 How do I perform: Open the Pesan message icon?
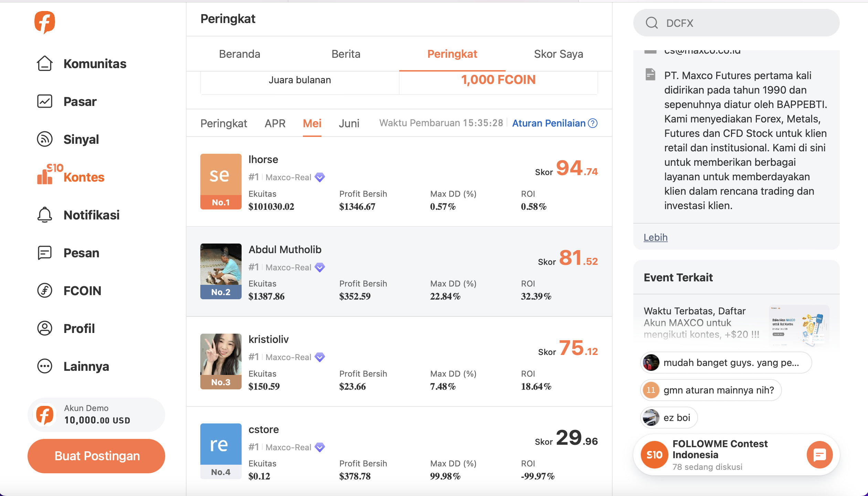[x=45, y=253]
